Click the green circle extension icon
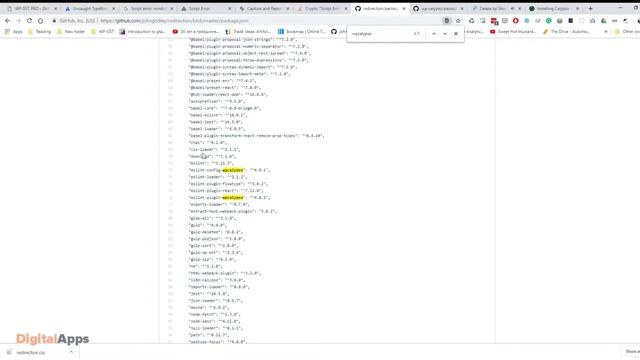 (x=549, y=21)
